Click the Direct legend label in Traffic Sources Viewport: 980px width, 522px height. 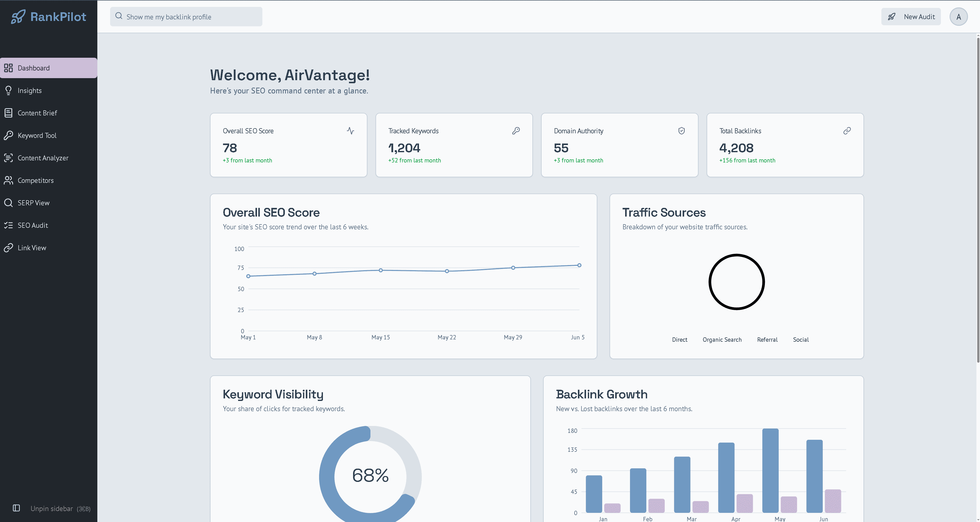tap(680, 339)
